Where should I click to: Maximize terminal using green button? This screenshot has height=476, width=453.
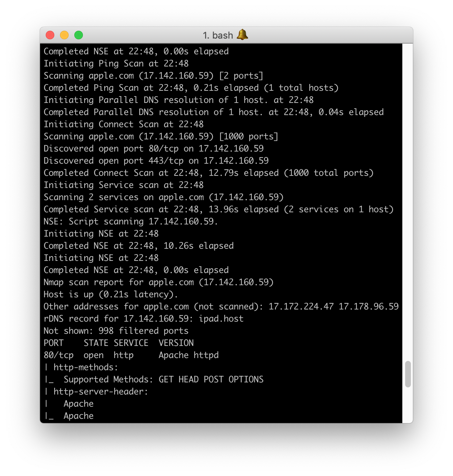[x=79, y=35]
